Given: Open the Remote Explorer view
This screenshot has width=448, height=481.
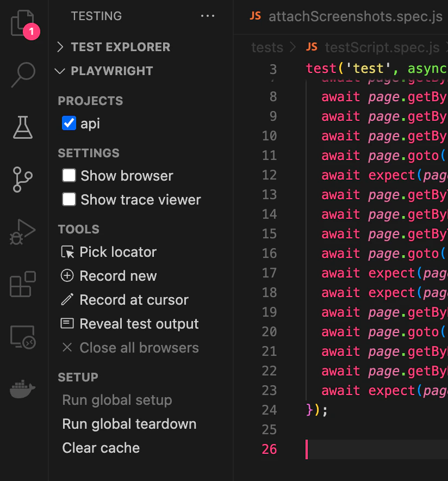Looking at the screenshot, I should [x=23, y=336].
